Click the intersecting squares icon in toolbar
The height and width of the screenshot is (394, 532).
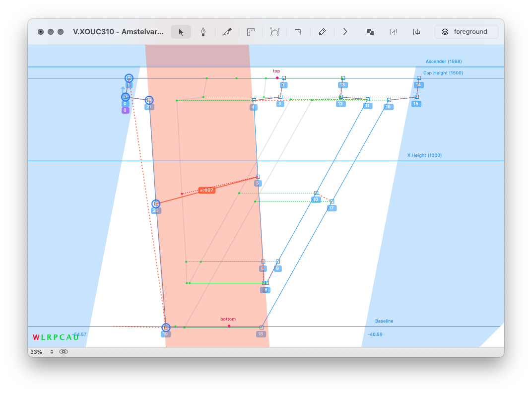(417, 32)
